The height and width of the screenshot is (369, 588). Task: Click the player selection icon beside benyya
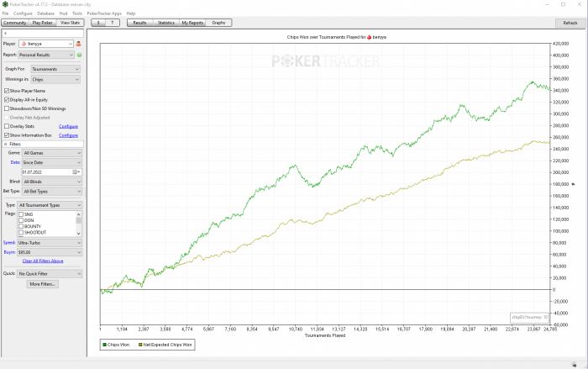click(x=79, y=44)
